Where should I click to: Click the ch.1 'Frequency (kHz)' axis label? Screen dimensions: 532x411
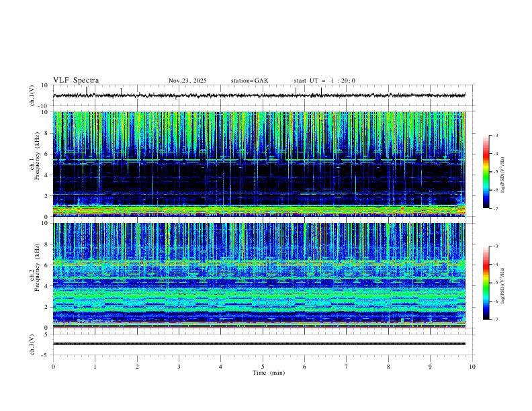pyautogui.click(x=37, y=154)
